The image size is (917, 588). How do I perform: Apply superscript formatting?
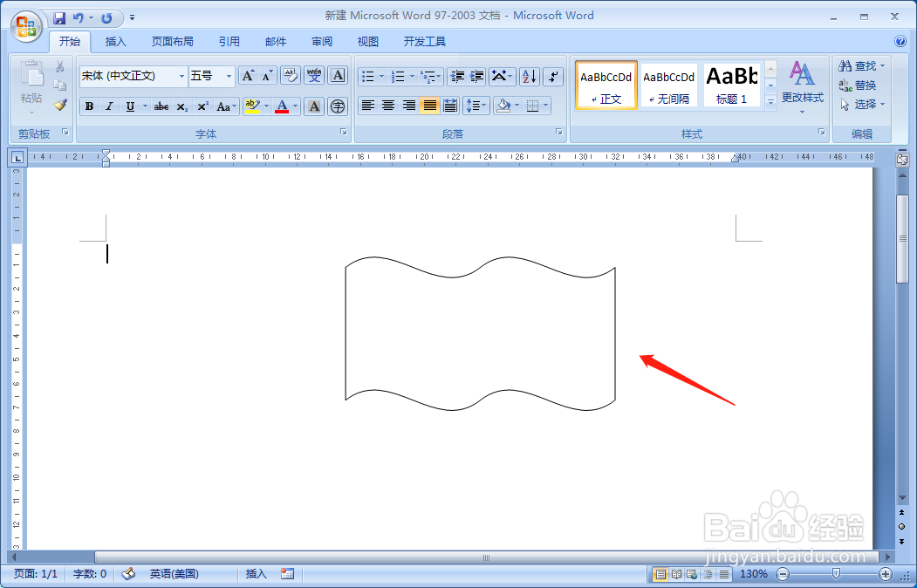coord(202,106)
